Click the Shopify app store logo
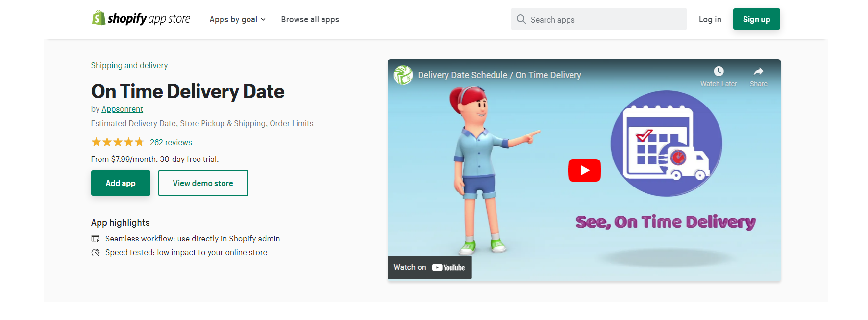Screen dimensions: 868x320 pos(141,19)
